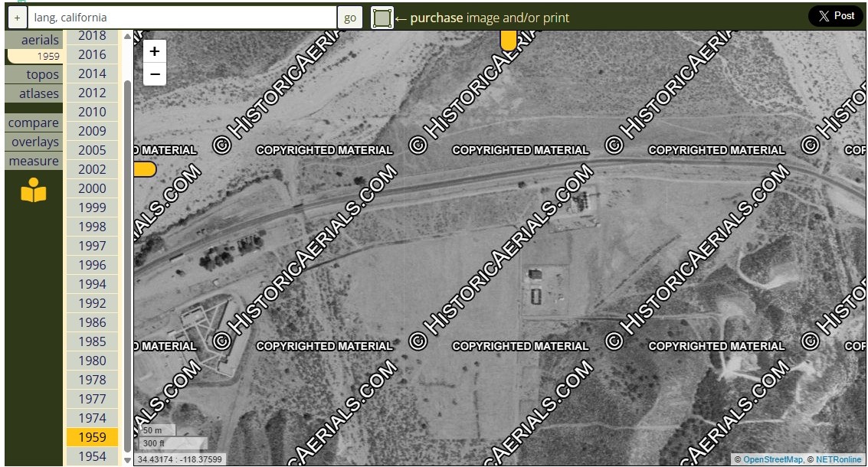868x467 pixels.
Task: Click the yellow marker on left map edge
Action: click(x=144, y=169)
